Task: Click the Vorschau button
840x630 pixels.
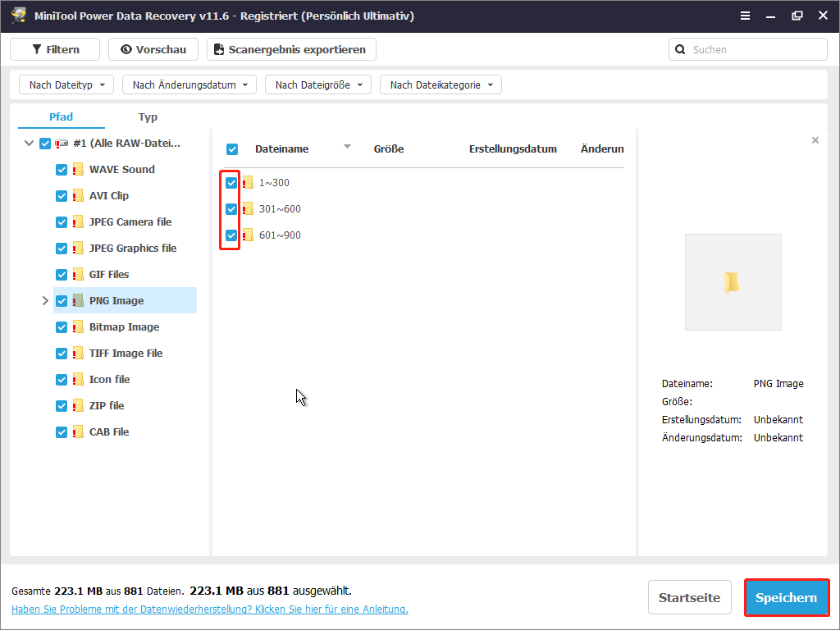Action: tap(153, 49)
